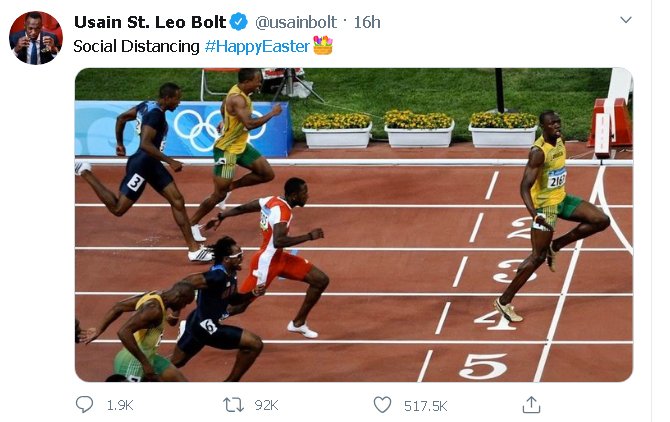Click the Easter basket emoji
Screen dimensions: 670x422
323,46
